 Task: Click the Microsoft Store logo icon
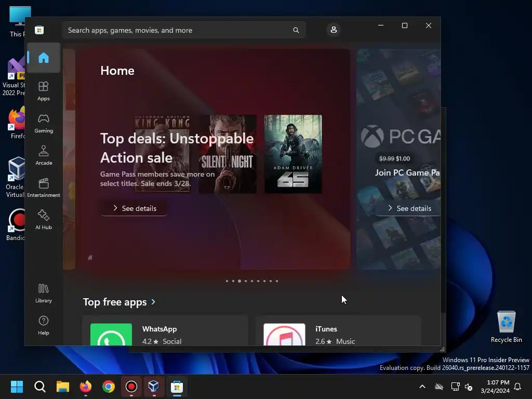click(x=39, y=30)
